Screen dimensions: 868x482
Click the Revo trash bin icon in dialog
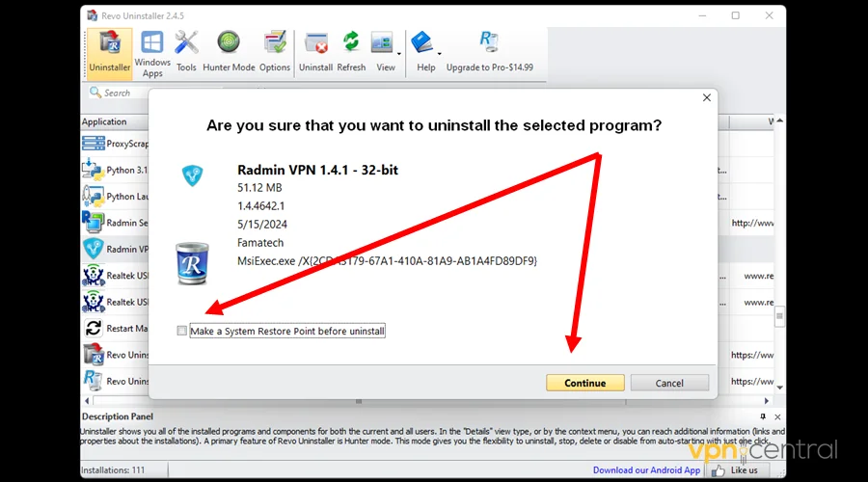[x=192, y=264]
